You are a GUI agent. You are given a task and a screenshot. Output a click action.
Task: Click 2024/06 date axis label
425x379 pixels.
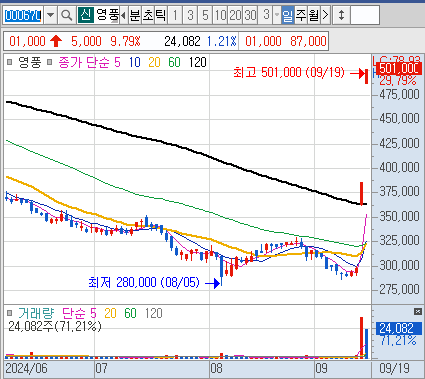pyautogui.click(x=27, y=368)
